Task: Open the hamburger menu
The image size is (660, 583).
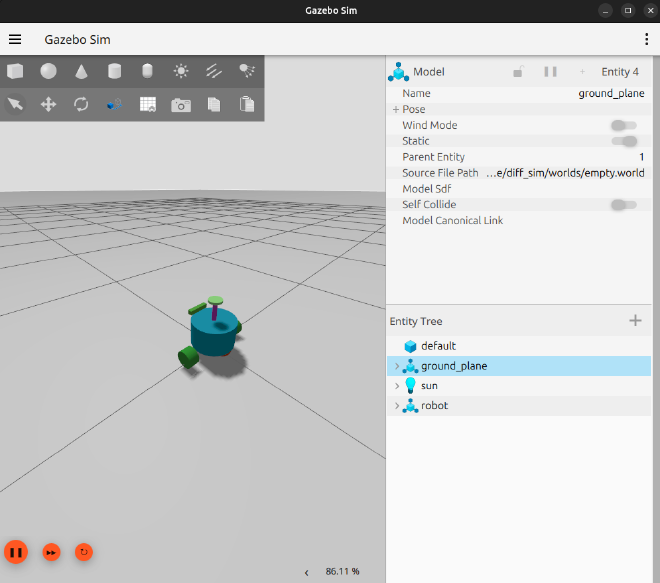Action: (15, 39)
